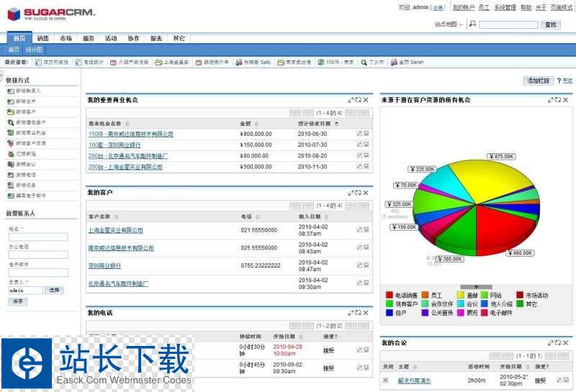Refresh the 我的重要商业机会 dashlet
The image size is (576, 392).
[x=358, y=100]
